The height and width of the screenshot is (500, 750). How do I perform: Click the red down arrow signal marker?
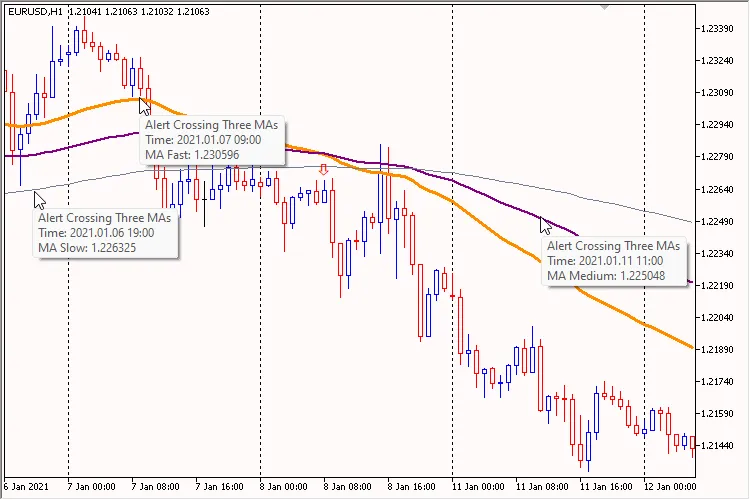click(323, 170)
